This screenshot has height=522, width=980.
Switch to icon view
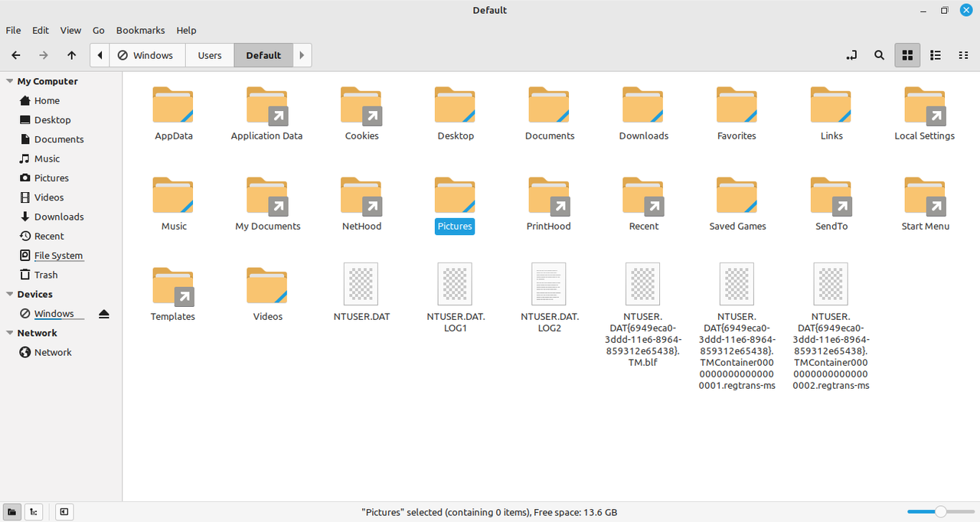point(907,55)
